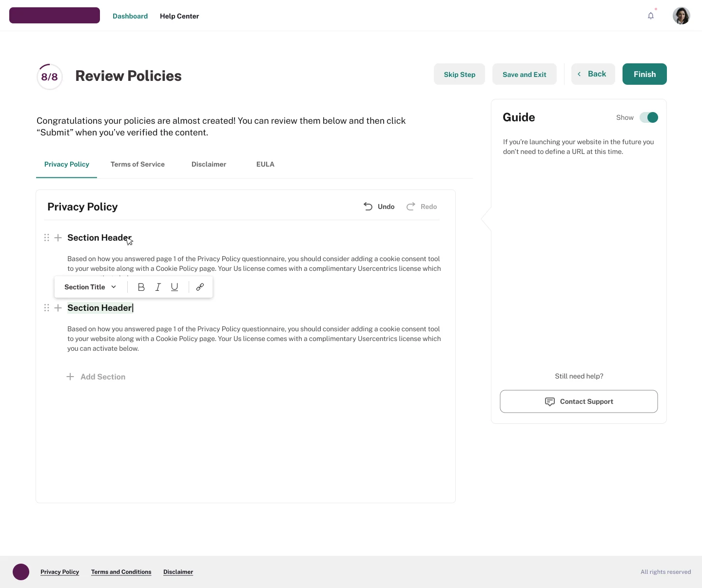Image resolution: width=702 pixels, height=588 pixels.
Task: Click the drag handle of the first section
Action: [47, 238]
